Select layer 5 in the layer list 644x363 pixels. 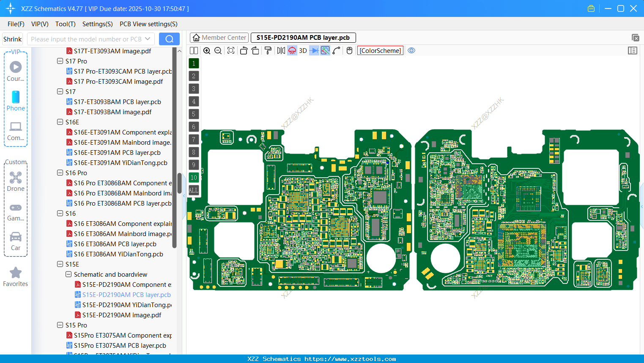194,114
